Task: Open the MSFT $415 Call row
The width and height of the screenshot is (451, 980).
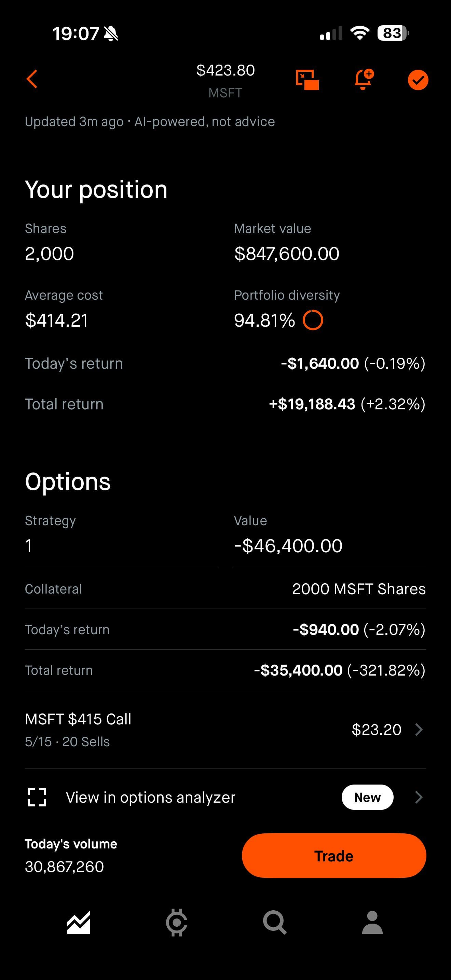Action: (x=152, y=730)
